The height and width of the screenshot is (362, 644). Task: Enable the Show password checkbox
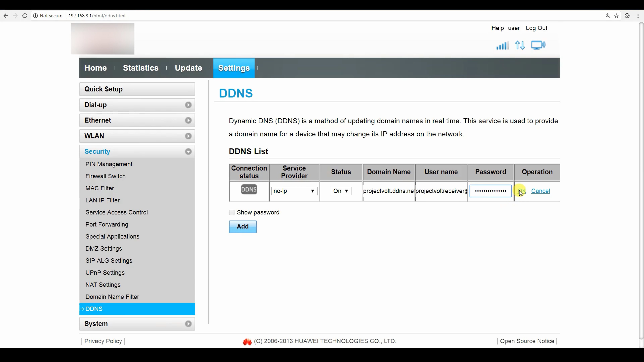click(x=232, y=212)
